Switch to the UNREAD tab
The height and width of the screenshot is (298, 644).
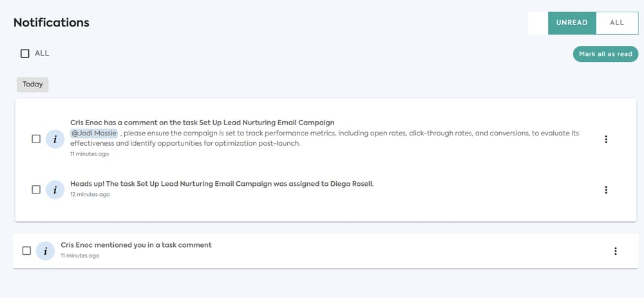[x=572, y=23]
